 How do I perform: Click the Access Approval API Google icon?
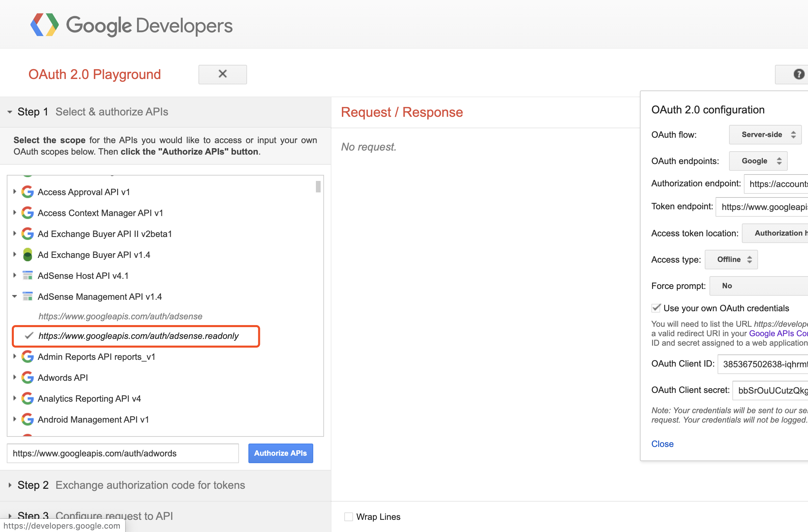(27, 191)
